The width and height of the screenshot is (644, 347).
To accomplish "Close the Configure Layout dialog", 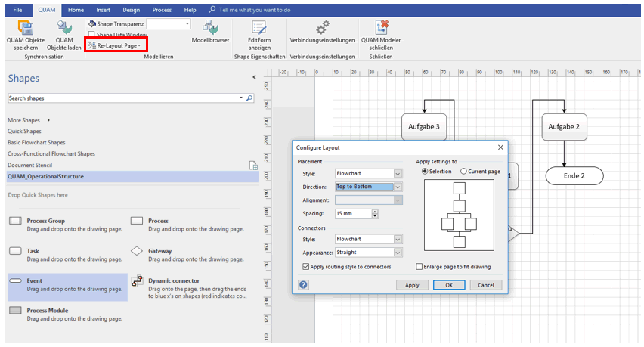I will pyautogui.click(x=500, y=147).
